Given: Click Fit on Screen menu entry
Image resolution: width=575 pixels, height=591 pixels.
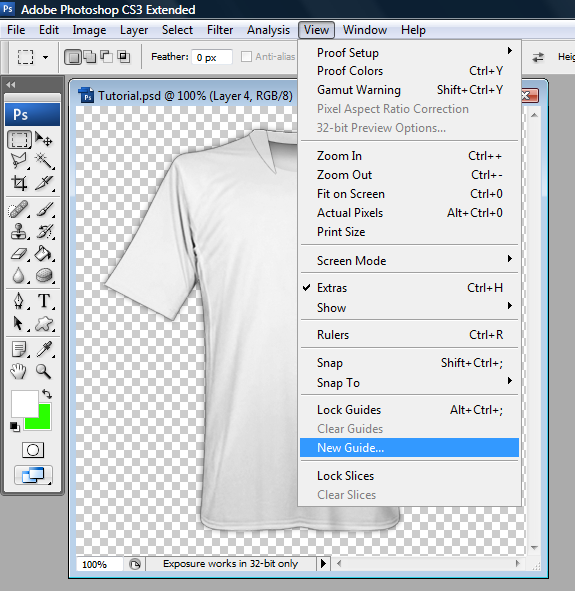Looking at the screenshot, I should tap(409, 194).
